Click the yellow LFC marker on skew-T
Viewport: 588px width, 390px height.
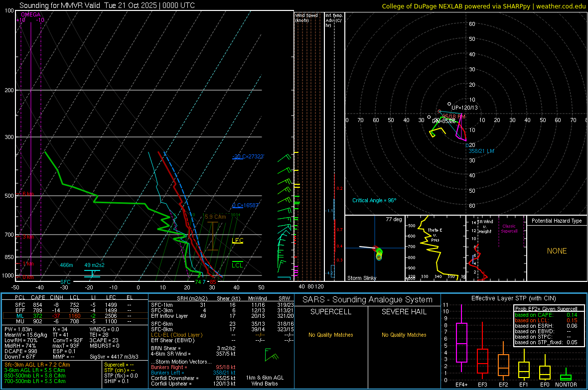pos(237,241)
